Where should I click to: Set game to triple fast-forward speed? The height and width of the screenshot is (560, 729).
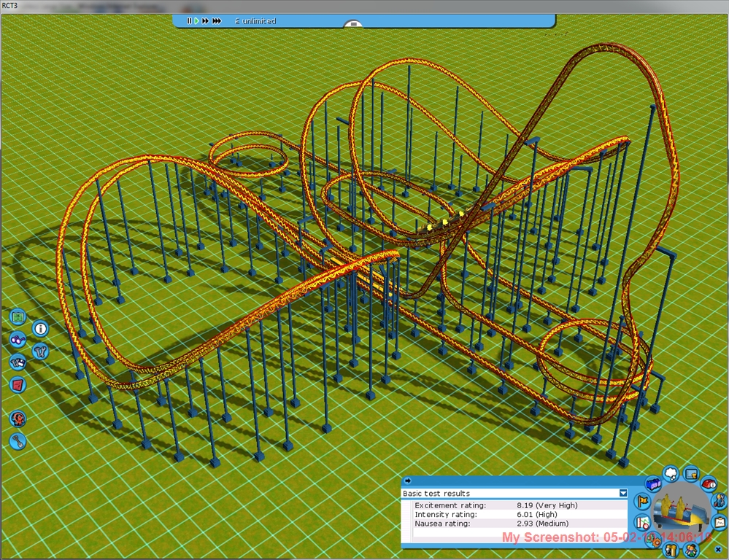click(217, 21)
